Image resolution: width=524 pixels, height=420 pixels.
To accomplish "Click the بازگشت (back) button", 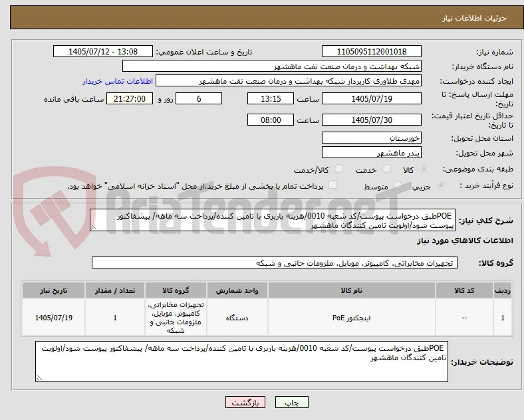I will click(x=245, y=403).
